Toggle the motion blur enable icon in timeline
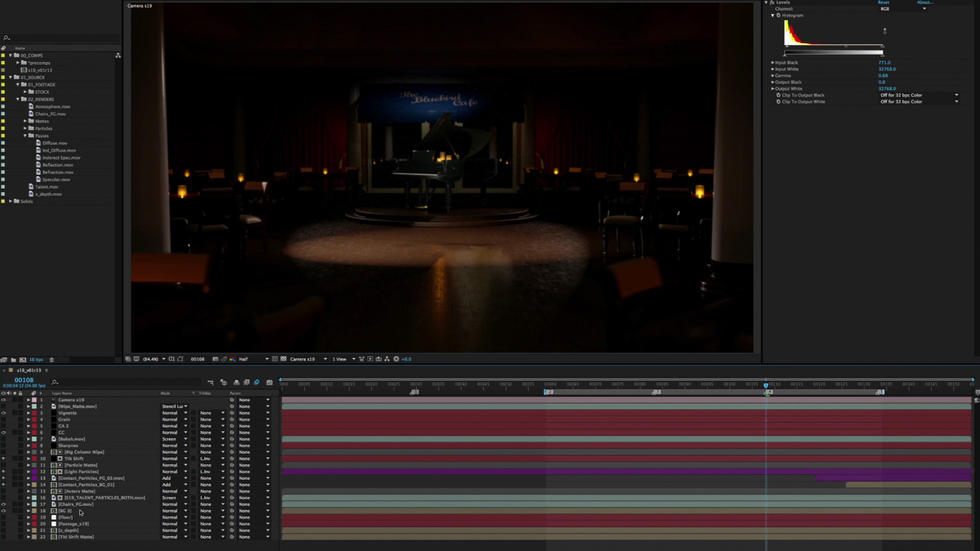This screenshot has width=980, height=551. pyautogui.click(x=257, y=382)
